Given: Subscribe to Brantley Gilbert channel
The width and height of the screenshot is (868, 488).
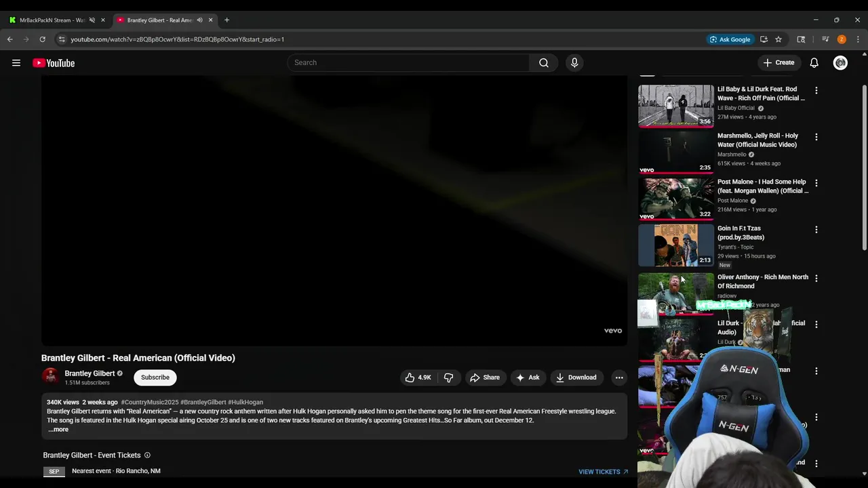Looking at the screenshot, I should (155, 378).
